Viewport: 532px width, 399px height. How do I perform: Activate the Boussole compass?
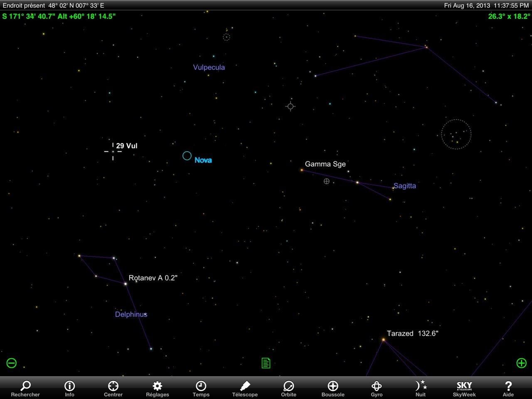333,388
